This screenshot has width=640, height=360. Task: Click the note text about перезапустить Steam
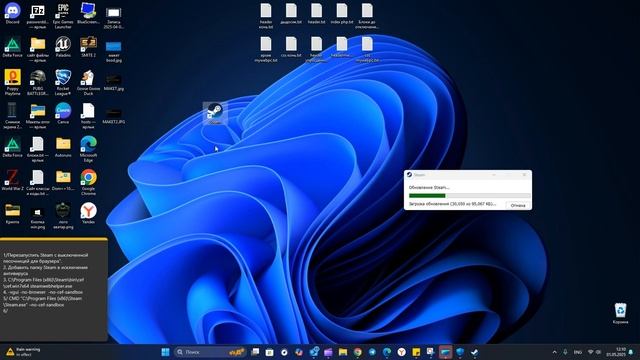pyautogui.click(x=46, y=258)
